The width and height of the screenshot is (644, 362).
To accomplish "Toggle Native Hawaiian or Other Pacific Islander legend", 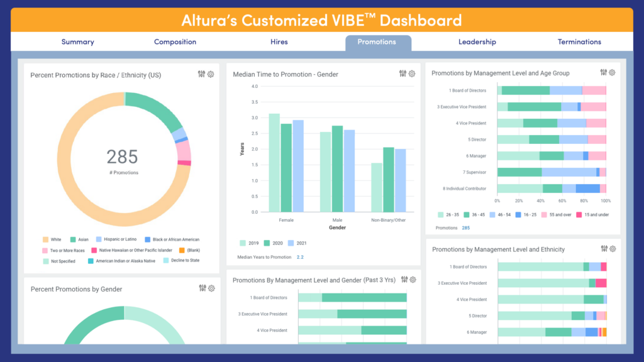I will click(131, 250).
